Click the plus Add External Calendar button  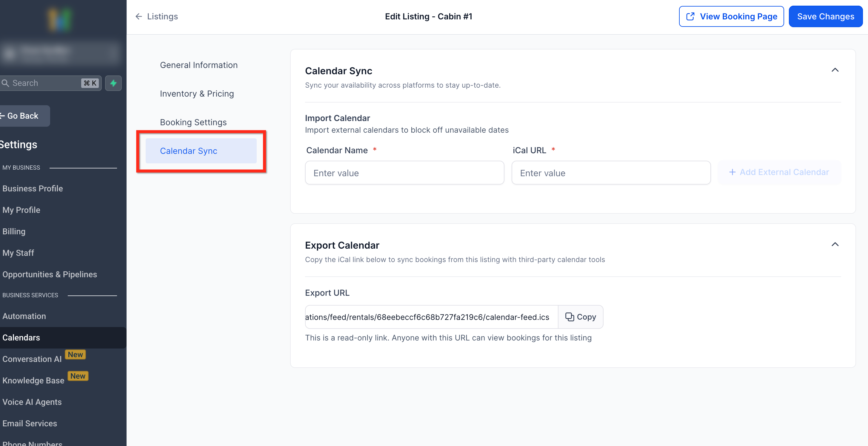tap(779, 172)
